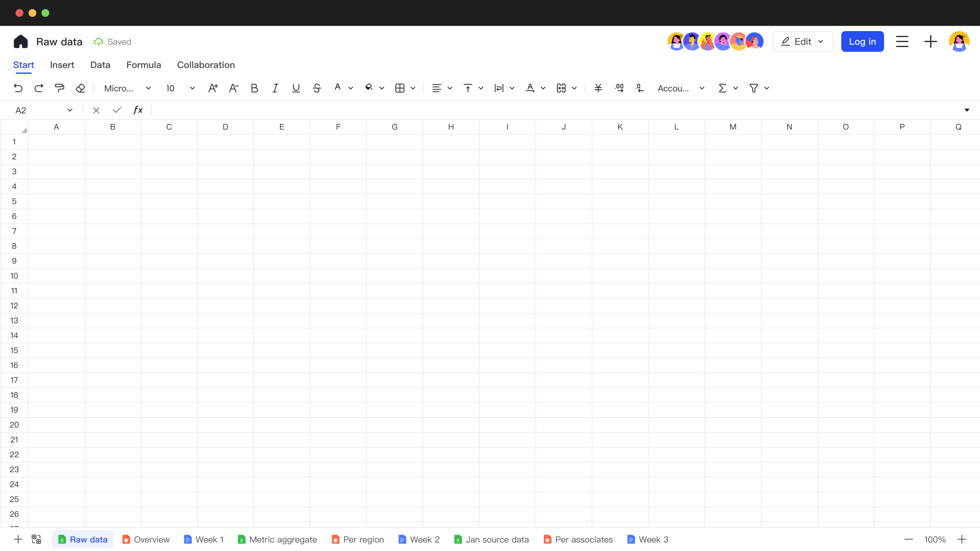This screenshot has width=980, height=551.
Task: Toggle bold formatting
Action: (254, 88)
